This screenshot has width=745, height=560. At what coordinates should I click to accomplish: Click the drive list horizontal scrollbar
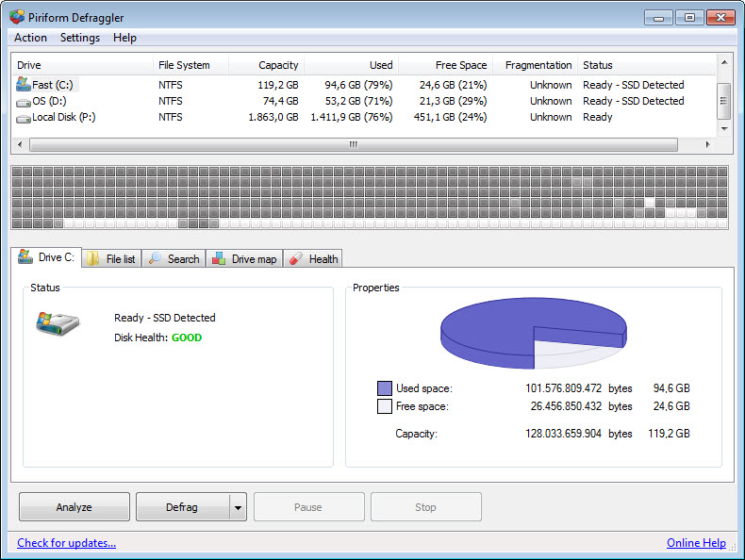353,145
